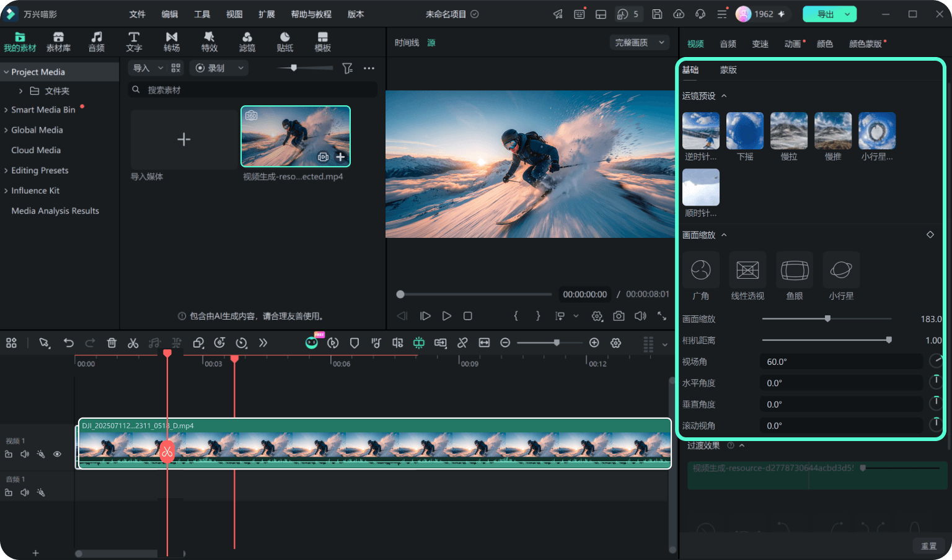Click the filter icon in media panel
The image size is (952, 560).
point(348,68)
